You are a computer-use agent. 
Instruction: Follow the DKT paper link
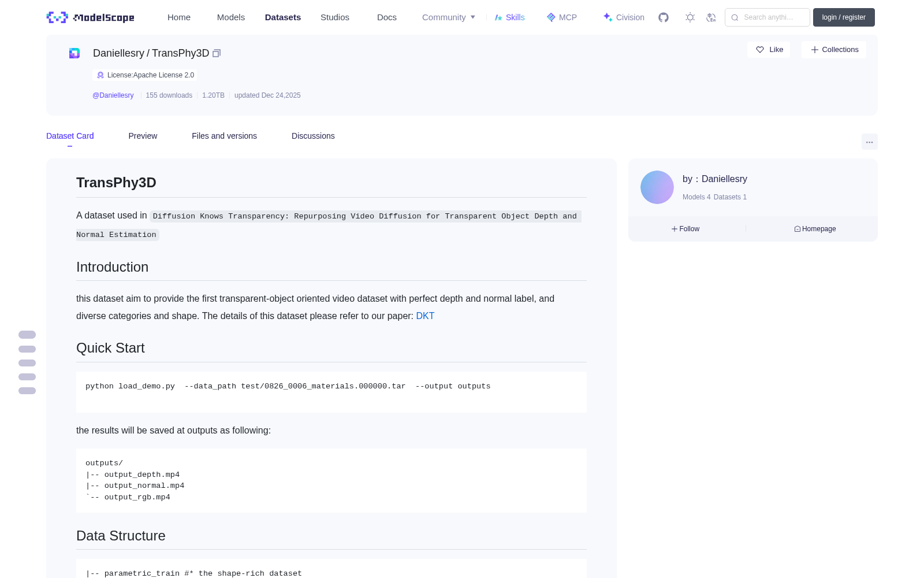pos(425,316)
